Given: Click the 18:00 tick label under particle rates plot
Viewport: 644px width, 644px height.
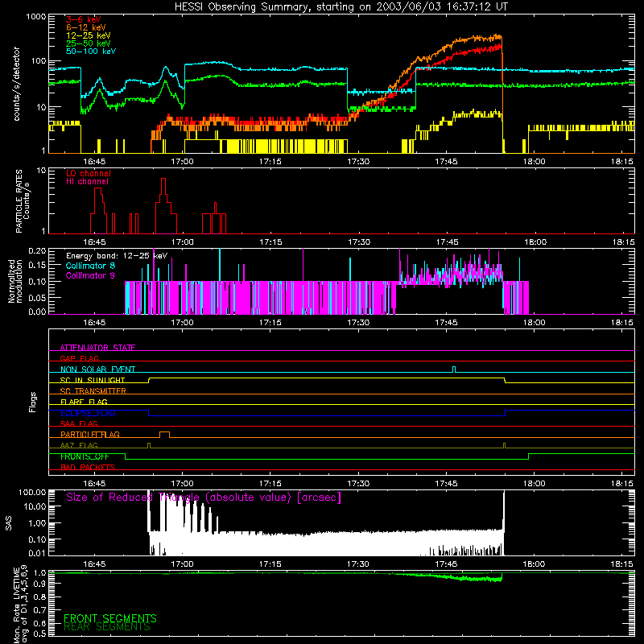Looking at the screenshot, I should tap(535, 242).
